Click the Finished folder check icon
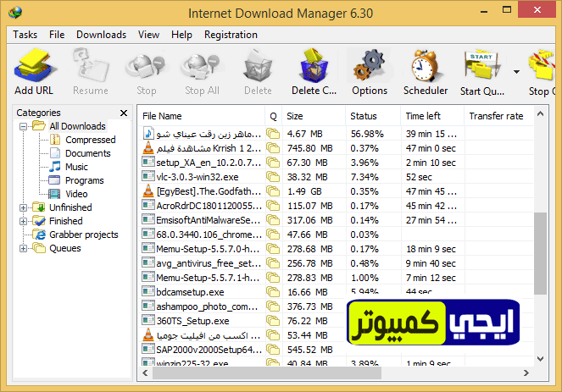562x392 pixels. [39, 221]
